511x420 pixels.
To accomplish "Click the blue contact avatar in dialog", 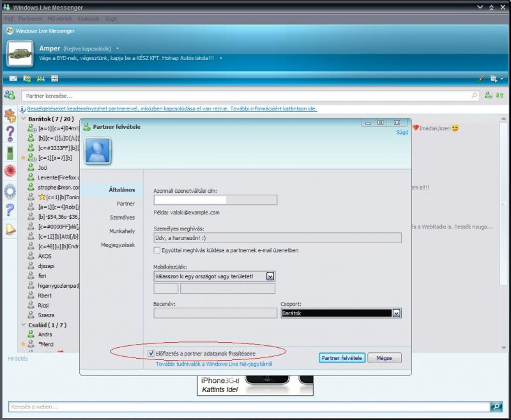I will tap(98, 151).
